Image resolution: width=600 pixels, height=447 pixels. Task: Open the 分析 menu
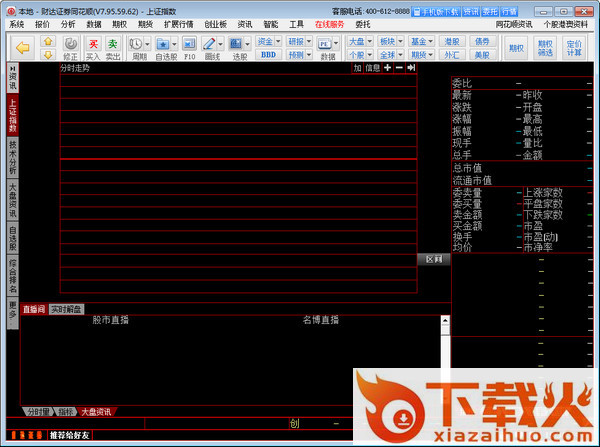[68, 24]
